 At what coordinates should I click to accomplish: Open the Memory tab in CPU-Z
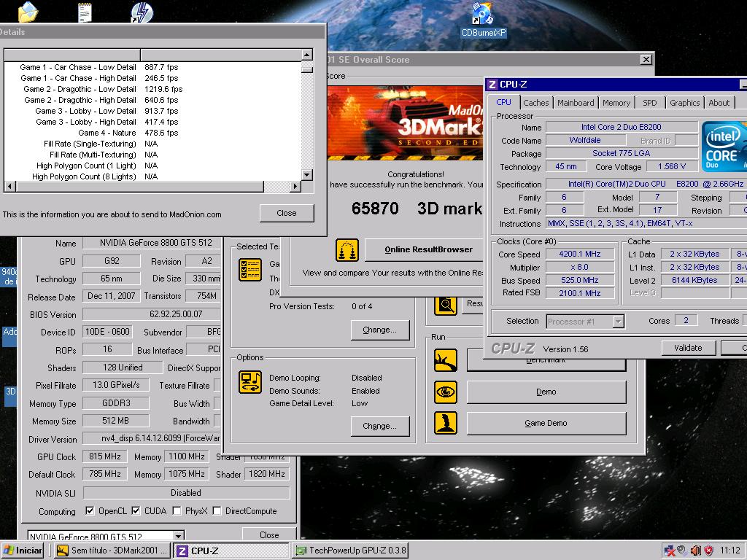point(616,103)
